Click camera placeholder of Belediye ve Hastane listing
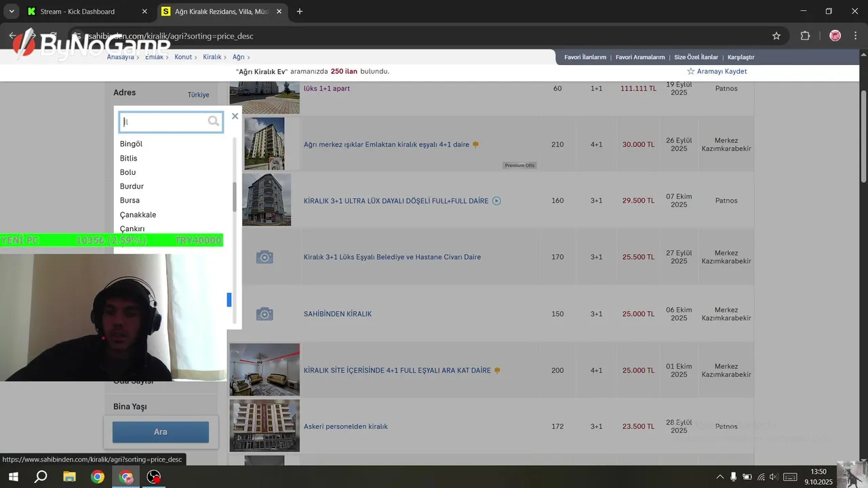Viewport: 868px width, 488px height. (x=264, y=258)
